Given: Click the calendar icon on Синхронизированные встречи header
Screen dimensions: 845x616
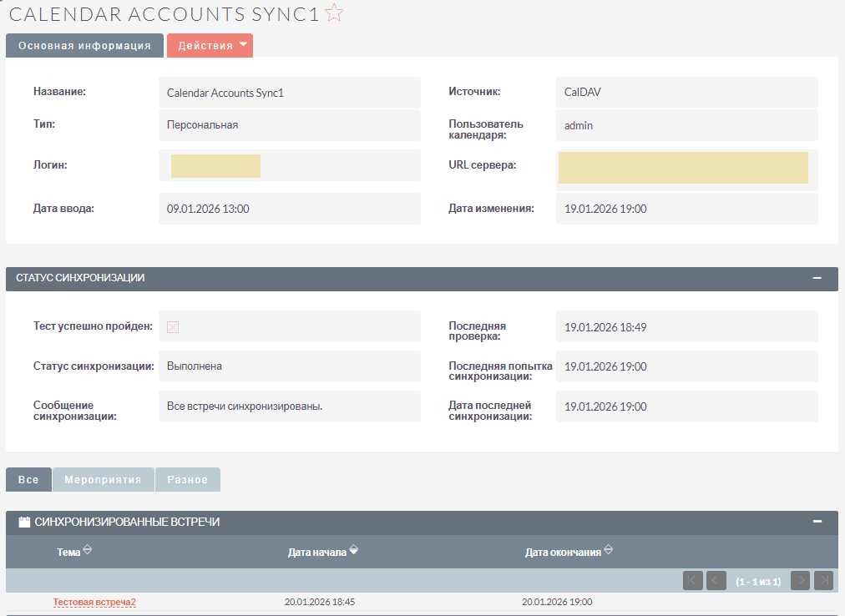Looking at the screenshot, I should 23,521.
